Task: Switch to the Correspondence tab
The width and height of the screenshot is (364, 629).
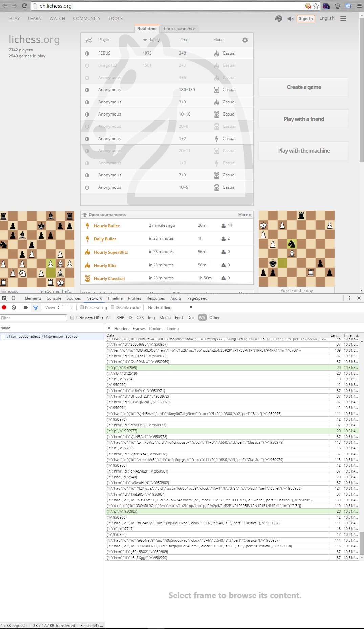Action: coord(179,29)
